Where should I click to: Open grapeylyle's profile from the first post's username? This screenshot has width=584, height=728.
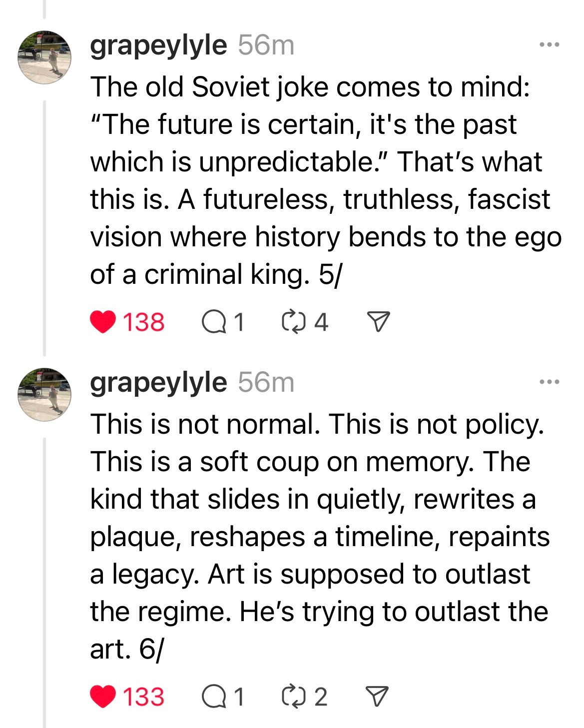(158, 45)
